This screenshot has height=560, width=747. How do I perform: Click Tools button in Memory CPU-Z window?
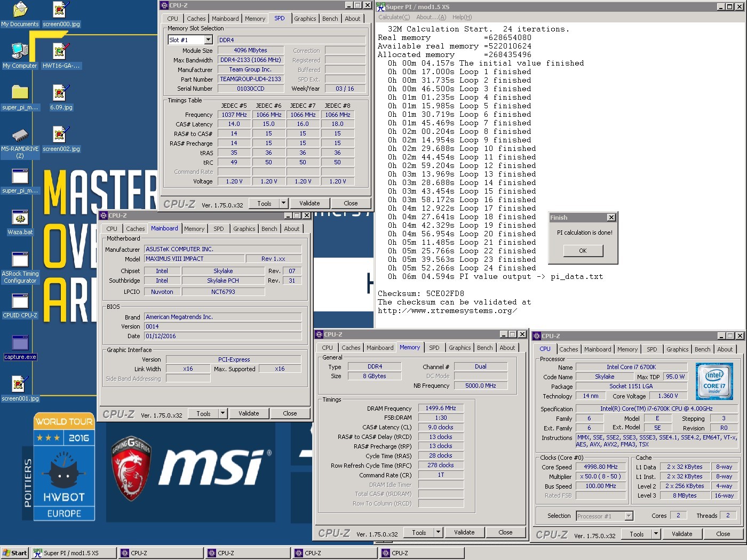[419, 532]
